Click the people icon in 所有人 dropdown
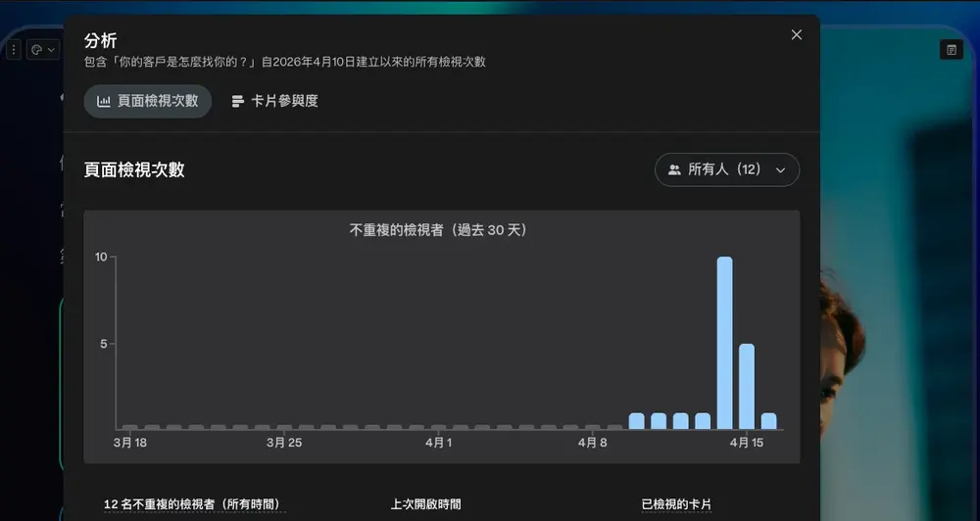This screenshot has height=521, width=980. point(674,170)
